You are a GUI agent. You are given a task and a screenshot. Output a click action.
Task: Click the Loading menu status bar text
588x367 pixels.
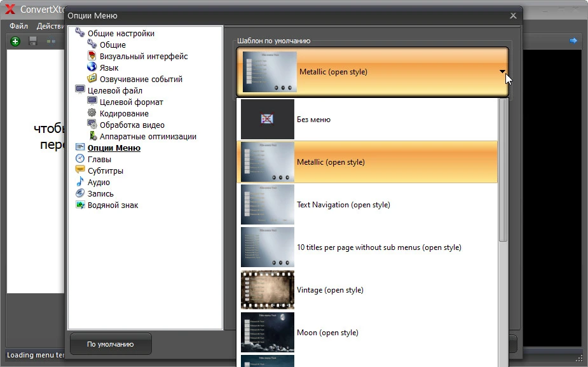[35, 355]
